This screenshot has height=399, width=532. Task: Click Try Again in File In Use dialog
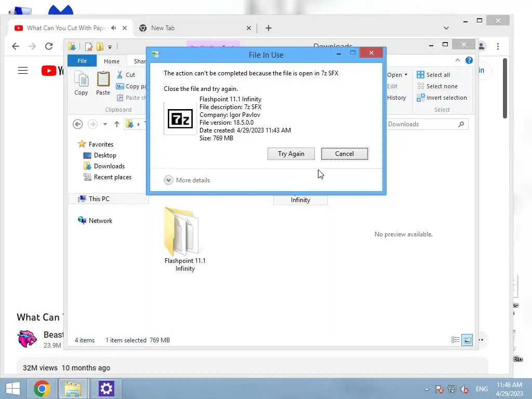point(291,154)
